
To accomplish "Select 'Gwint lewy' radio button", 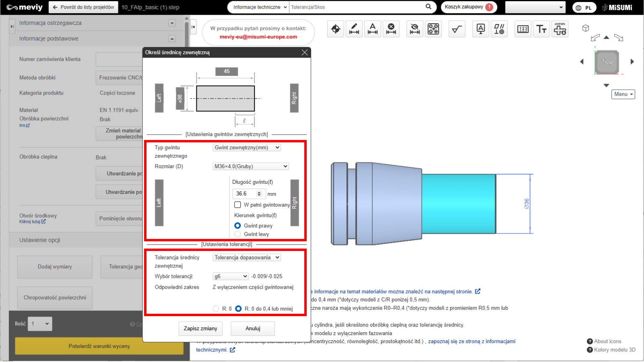I will pos(237,234).
